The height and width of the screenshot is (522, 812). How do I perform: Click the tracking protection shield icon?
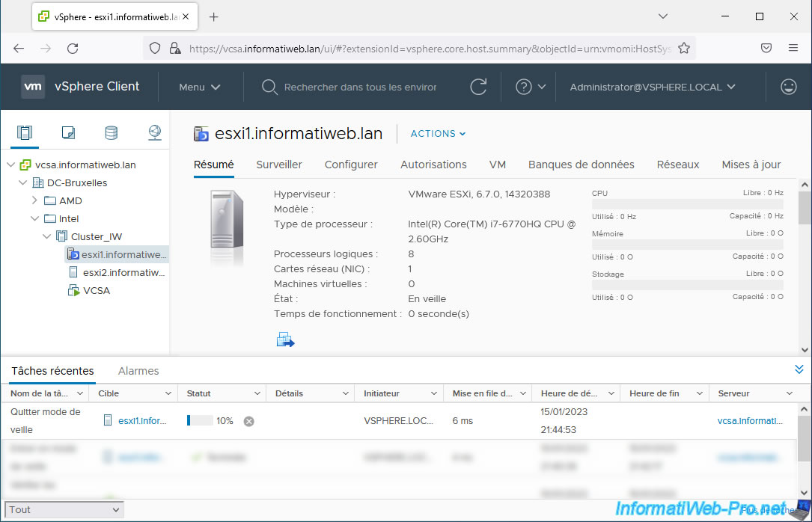pyautogui.click(x=155, y=48)
